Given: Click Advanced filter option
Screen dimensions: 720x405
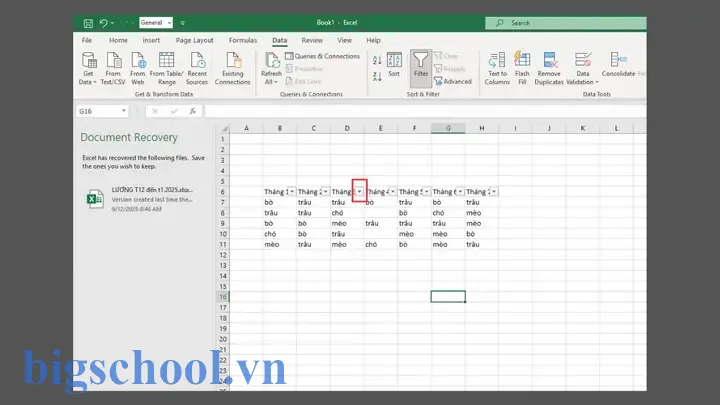Looking at the screenshot, I should tap(453, 81).
